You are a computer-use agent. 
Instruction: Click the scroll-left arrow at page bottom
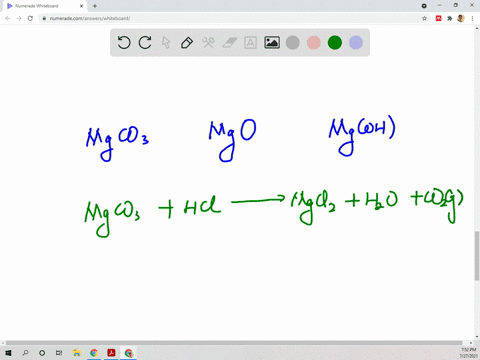3,343
